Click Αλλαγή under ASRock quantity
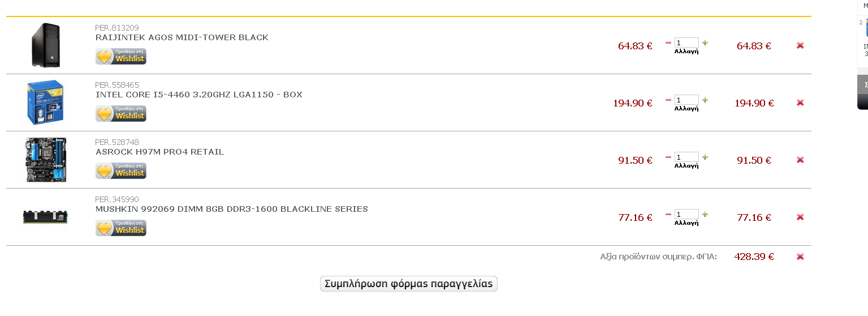Viewport: 868px width, 316px height. tap(686, 166)
